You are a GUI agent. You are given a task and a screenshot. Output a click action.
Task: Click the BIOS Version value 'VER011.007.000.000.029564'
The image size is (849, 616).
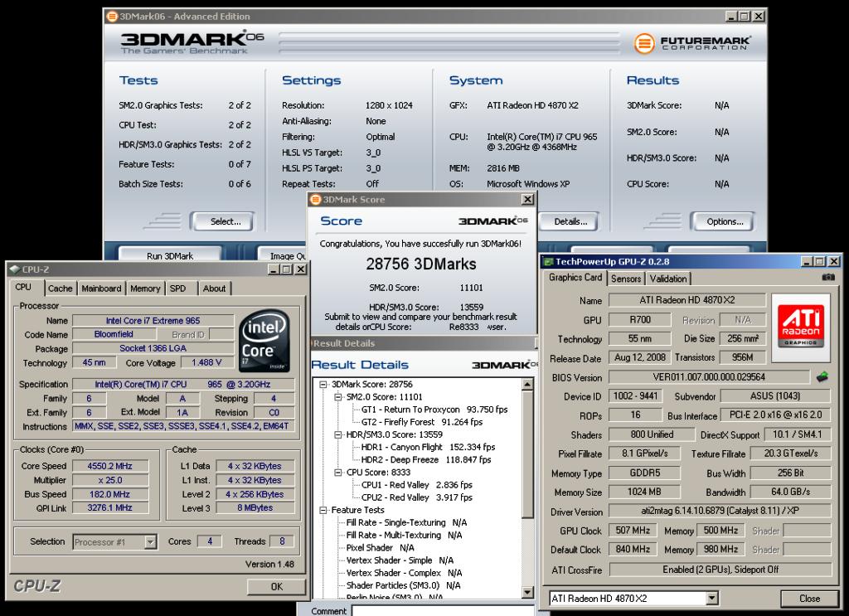click(709, 376)
